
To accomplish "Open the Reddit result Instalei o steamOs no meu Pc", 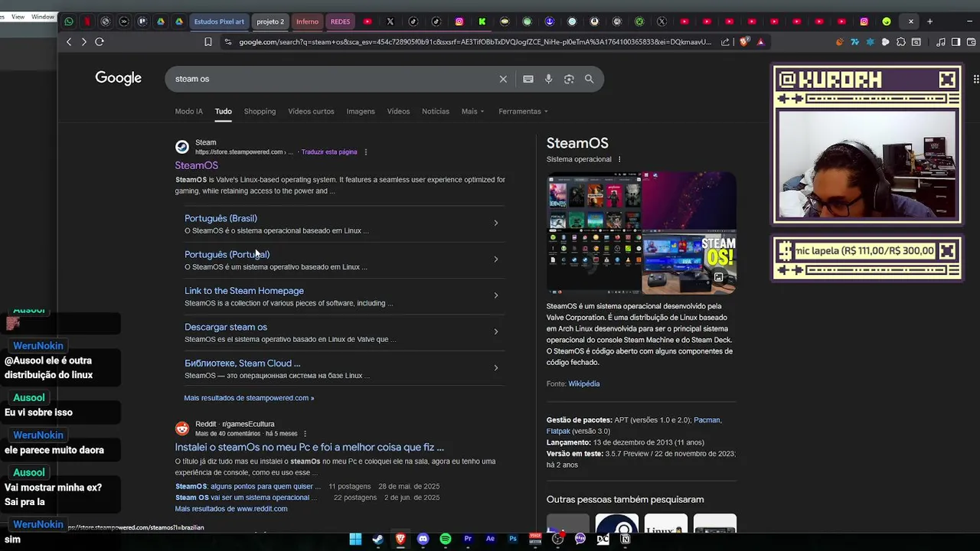I will click(x=309, y=447).
